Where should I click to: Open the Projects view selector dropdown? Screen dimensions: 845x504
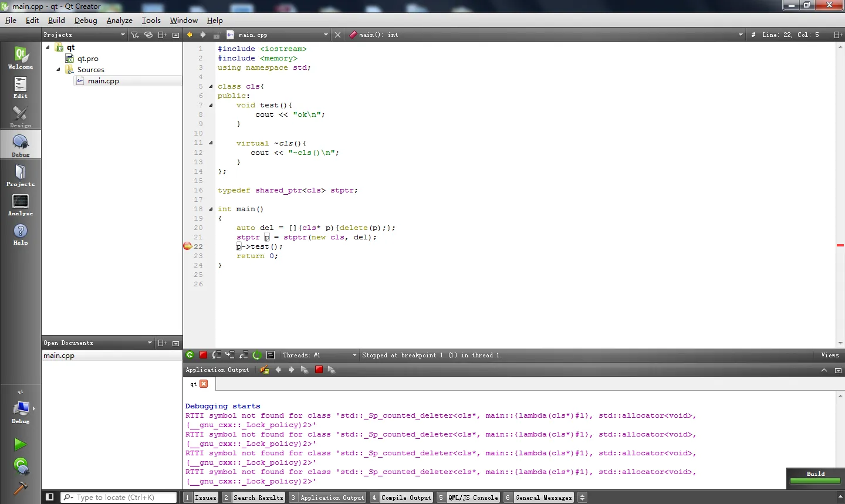tap(84, 35)
